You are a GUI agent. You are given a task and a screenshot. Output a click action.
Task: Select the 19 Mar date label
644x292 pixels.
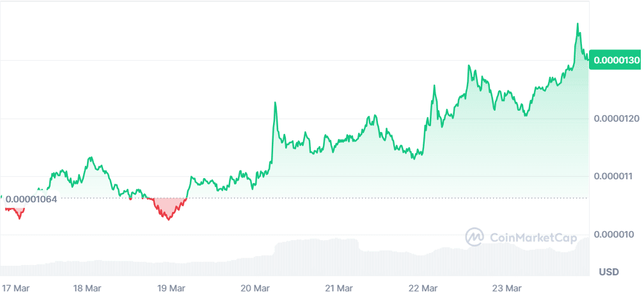click(171, 288)
